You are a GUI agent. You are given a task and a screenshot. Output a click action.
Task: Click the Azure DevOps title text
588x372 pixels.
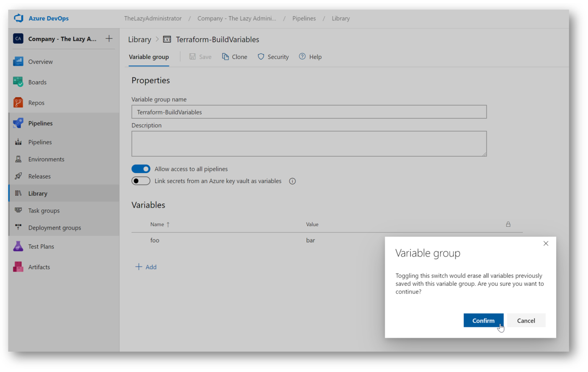tap(49, 18)
